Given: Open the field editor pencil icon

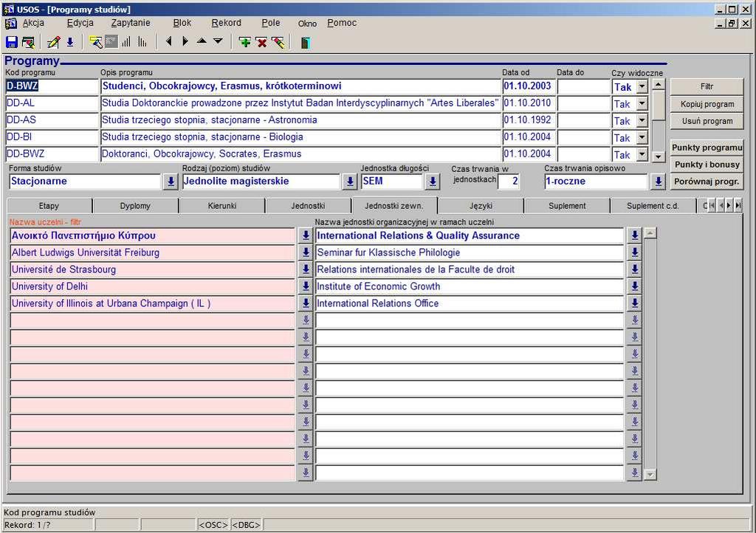Looking at the screenshot, I should pos(53,42).
